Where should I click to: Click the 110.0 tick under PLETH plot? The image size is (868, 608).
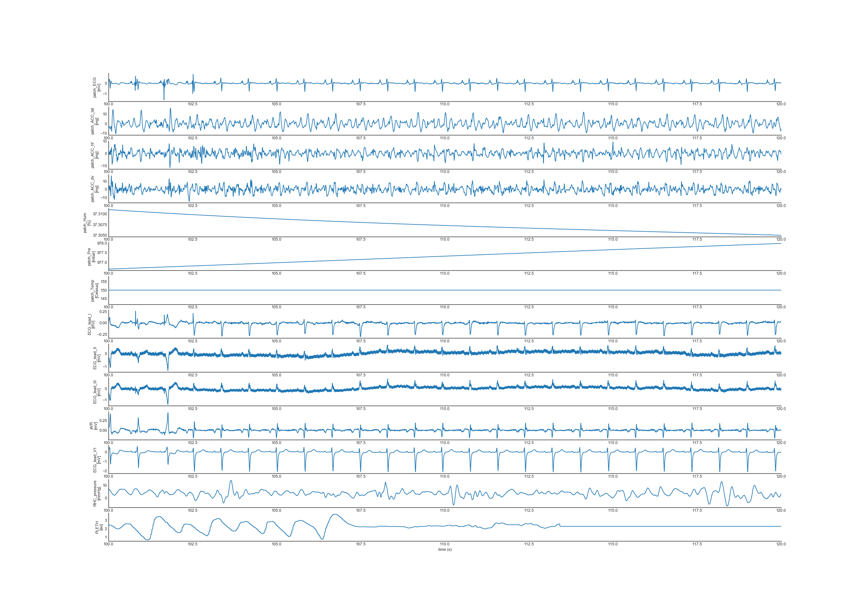[x=444, y=544]
